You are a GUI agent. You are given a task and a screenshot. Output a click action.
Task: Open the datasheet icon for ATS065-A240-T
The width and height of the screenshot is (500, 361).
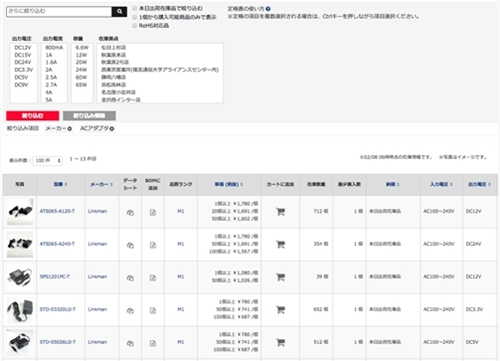point(130,245)
